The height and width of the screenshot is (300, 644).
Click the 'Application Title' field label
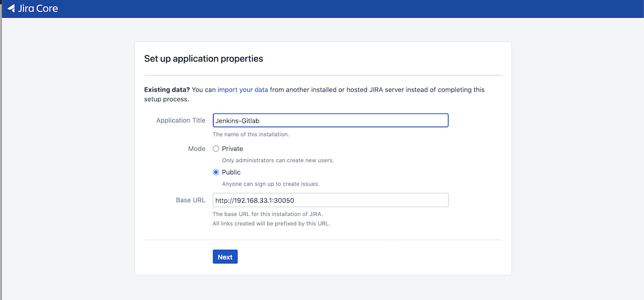[181, 120]
